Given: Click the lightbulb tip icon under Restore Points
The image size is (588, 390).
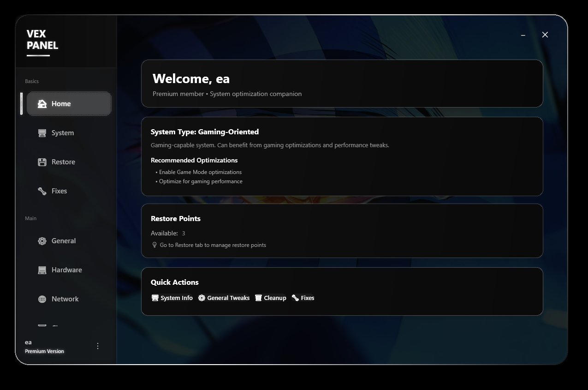Looking at the screenshot, I should tap(154, 245).
